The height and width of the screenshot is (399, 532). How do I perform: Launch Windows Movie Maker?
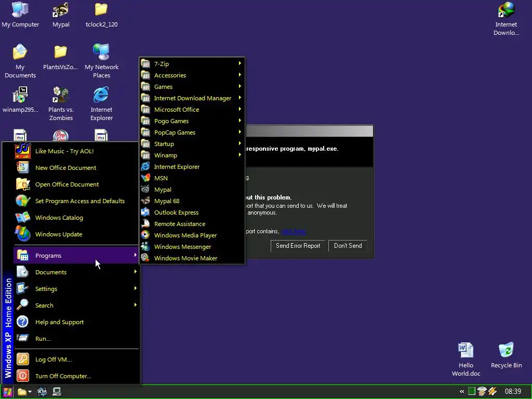click(192, 258)
